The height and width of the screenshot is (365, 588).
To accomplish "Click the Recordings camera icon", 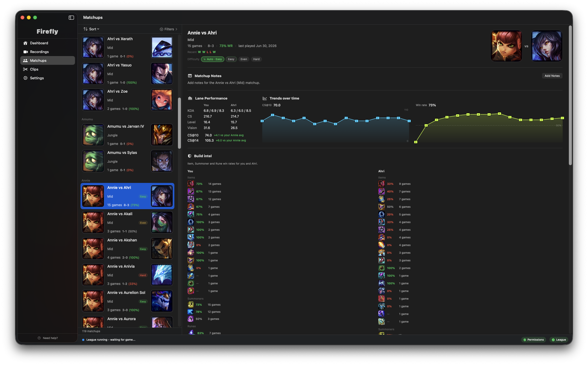I will pos(25,52).
